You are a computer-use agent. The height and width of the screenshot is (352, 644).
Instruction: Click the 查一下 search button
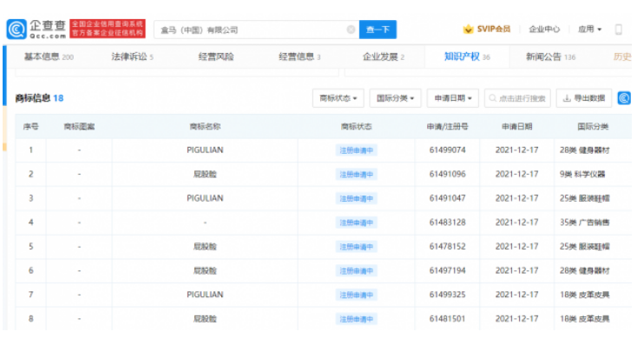click(x=378, y=30)
